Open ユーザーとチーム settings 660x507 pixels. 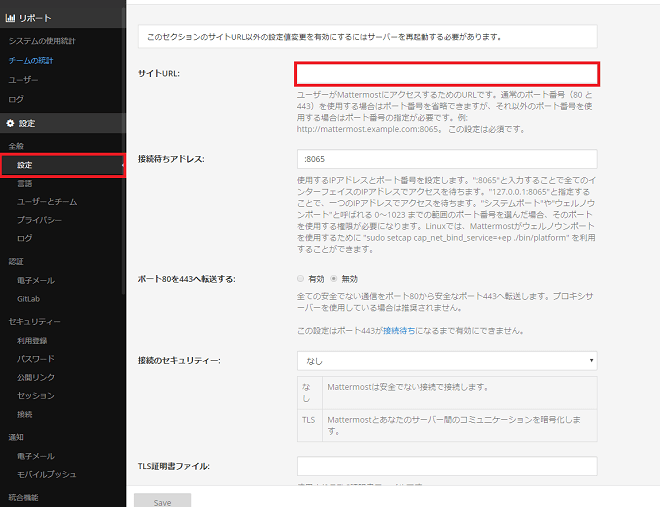[47, 202]
